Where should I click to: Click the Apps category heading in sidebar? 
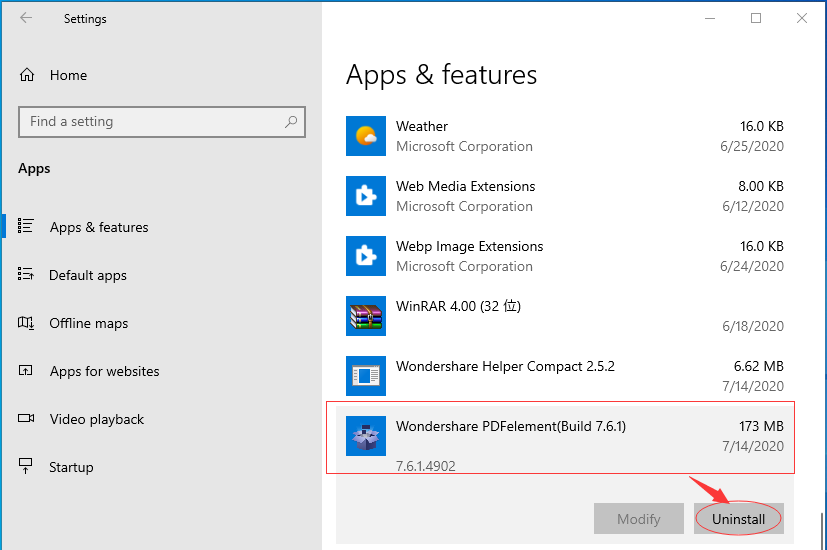34,169
